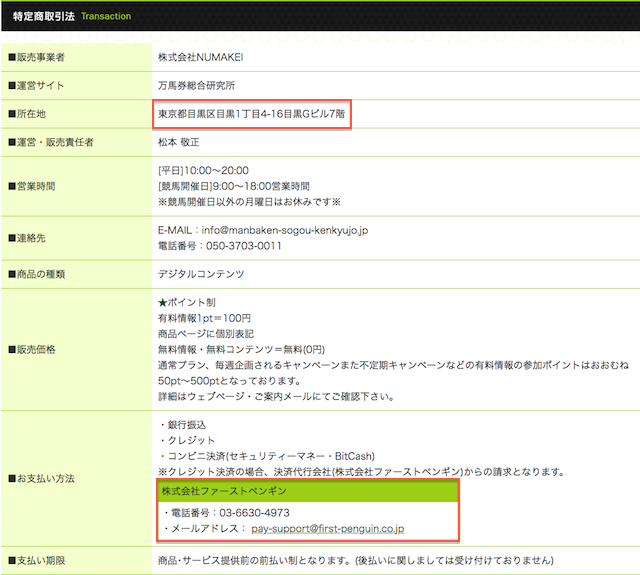Screen dimensions: 640x575
Task: Select the 電話番号：03-6630-4973 line
Action: pyautogui.click(x=226, y=513)
